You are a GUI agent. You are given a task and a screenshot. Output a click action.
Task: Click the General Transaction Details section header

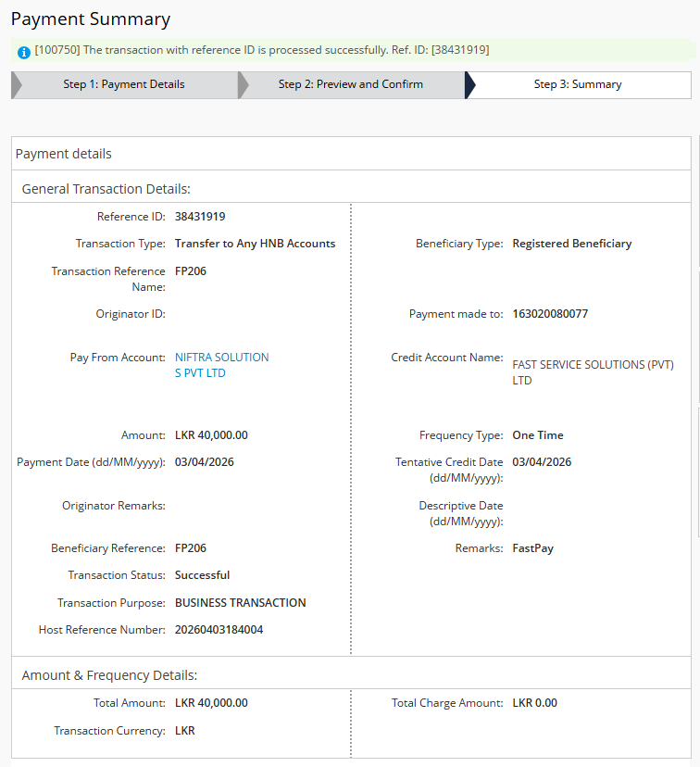pos(106,189)
